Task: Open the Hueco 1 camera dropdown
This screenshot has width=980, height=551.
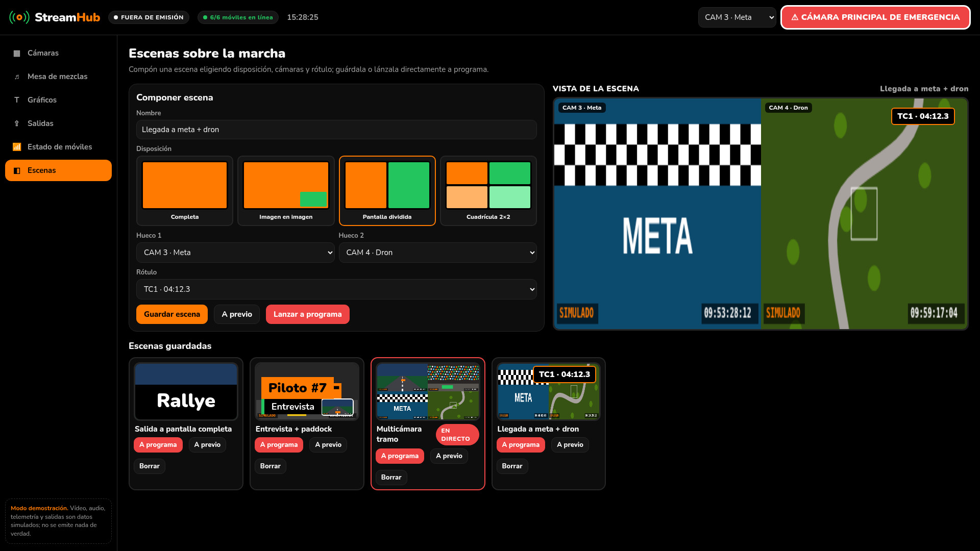Action: tap(235, 253)
